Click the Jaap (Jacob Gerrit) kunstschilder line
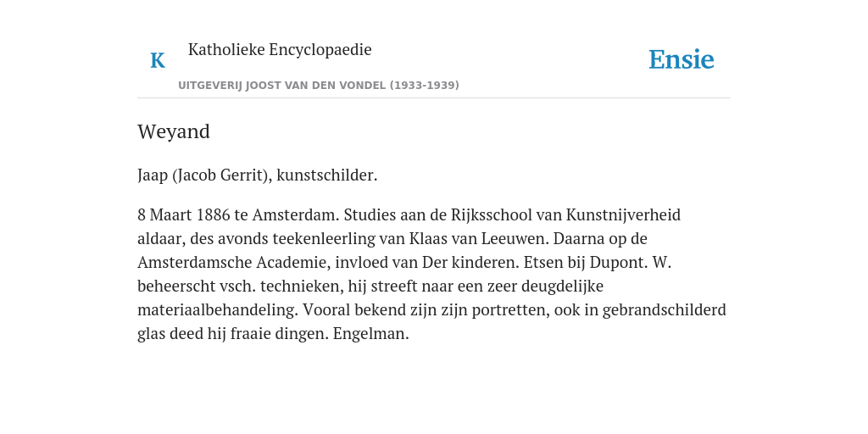 tap(258, 175)
